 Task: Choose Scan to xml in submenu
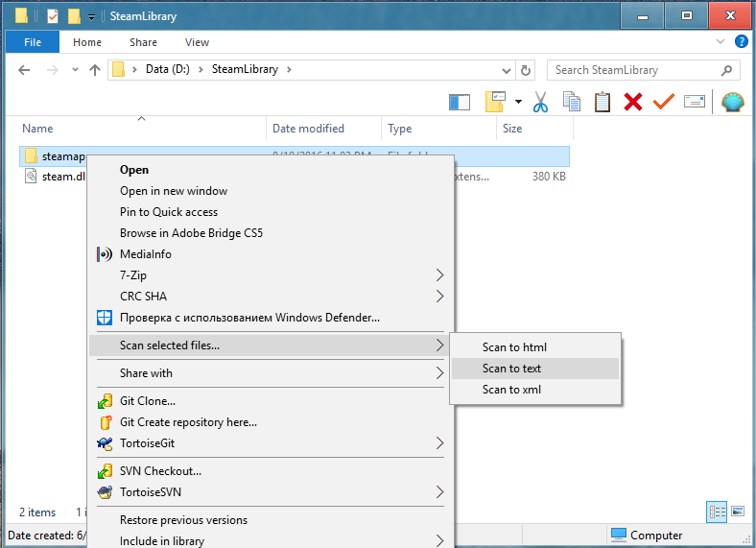535,390
